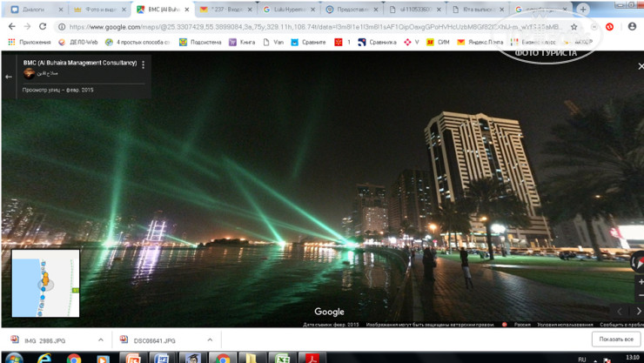Bookmark this page with the star icon
644x363 pixels.
point(574,27)
